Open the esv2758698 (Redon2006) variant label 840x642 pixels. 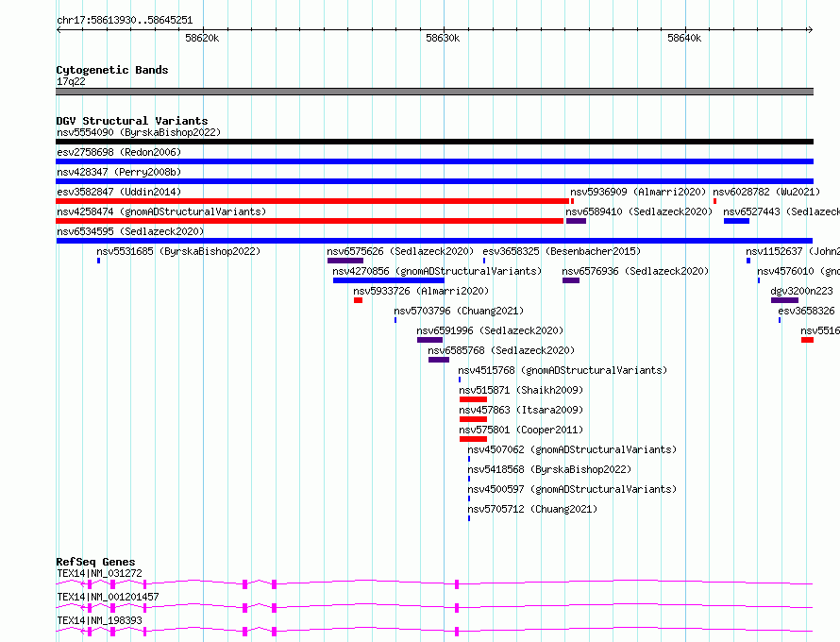point(119,152)
